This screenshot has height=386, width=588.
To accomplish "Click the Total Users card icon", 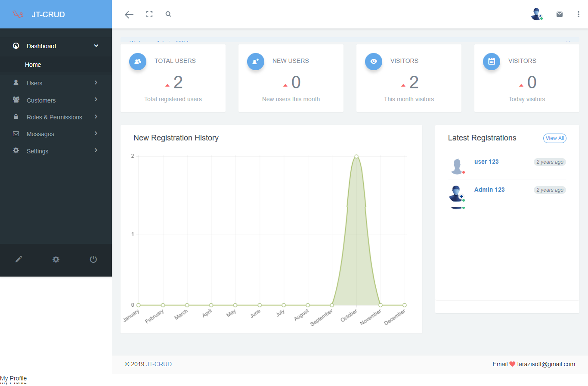I will pos(138,61).
